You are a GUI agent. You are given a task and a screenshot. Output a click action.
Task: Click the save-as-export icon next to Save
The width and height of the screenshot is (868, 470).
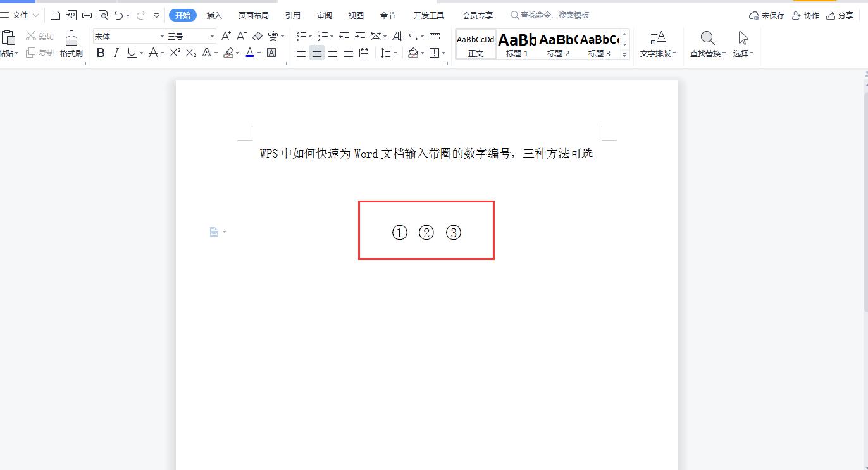pyautogui.click(x=71, y=15)
